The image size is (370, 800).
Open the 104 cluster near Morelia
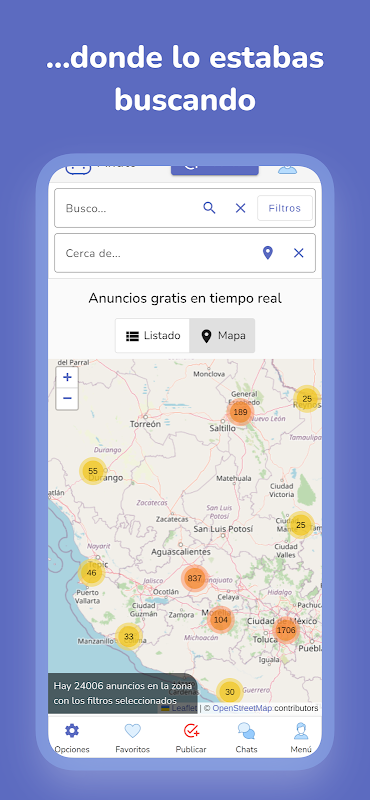coord(220,619)
